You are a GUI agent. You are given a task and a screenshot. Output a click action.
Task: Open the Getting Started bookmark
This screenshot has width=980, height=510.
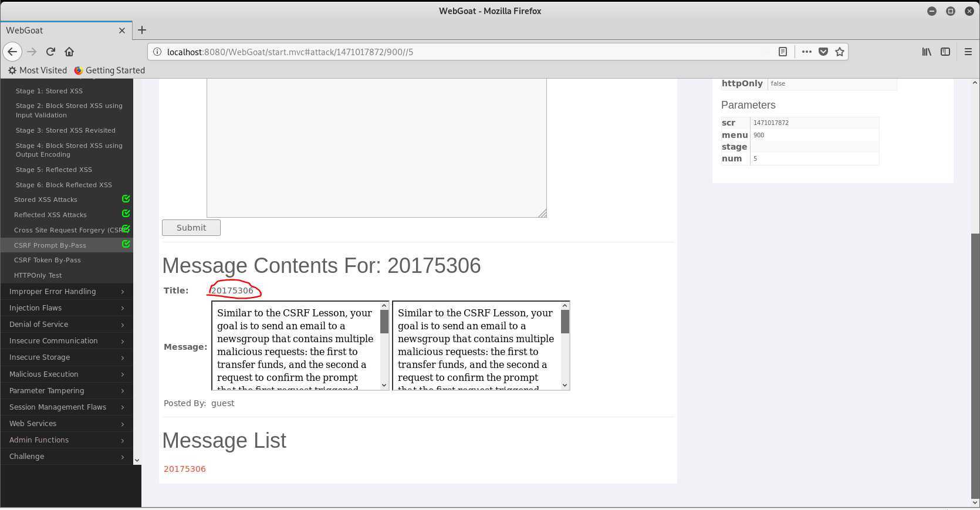coord(110,70)
